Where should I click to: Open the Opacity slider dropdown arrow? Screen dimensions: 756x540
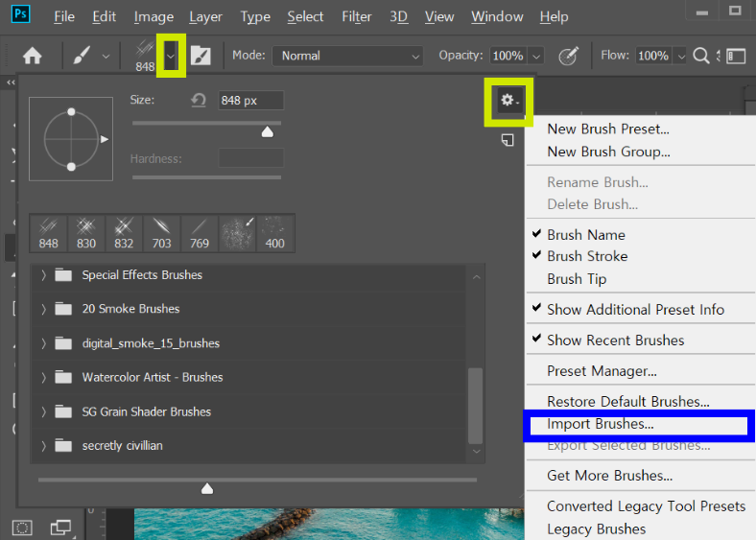(536, 56)
